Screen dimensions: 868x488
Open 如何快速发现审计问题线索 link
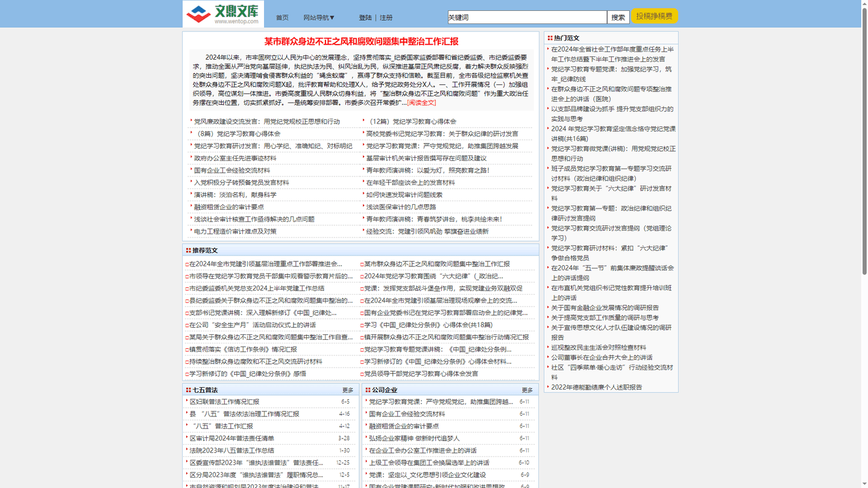(404, 195)
